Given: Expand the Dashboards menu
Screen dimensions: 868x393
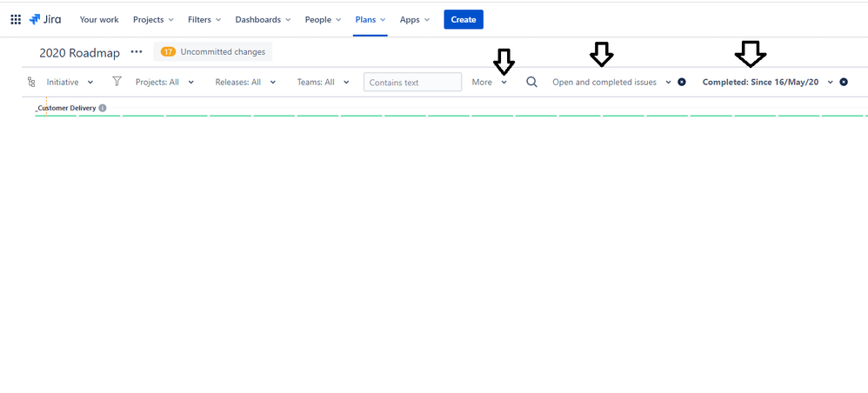Looking at the screenshot, I should 263,19.
